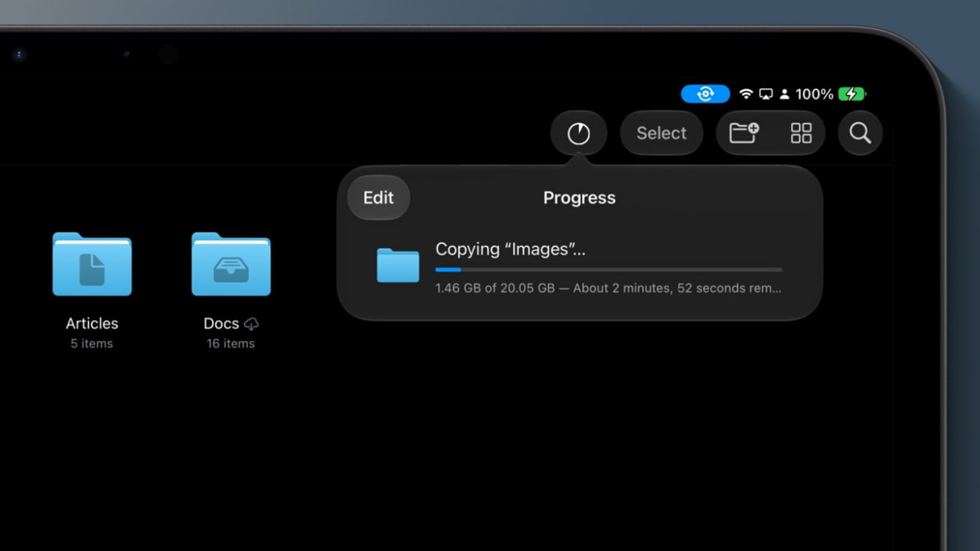Tap the blue screen mirroring status pill
The width and height of the screenshot is (980, 551).
705,94
